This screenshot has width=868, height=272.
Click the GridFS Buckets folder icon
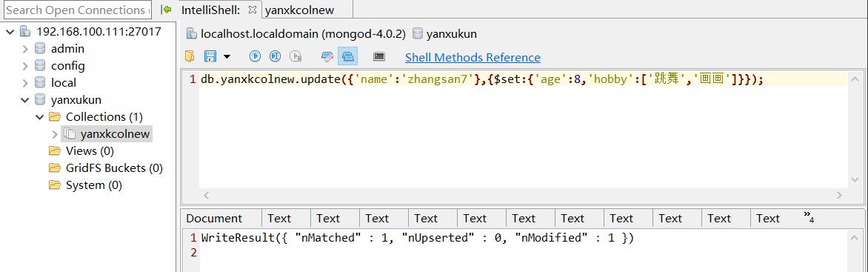click(54, 167)
